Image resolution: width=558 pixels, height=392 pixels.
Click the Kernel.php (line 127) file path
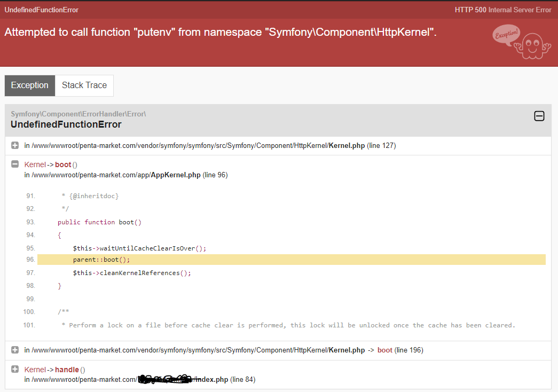(x=210, y=146)
